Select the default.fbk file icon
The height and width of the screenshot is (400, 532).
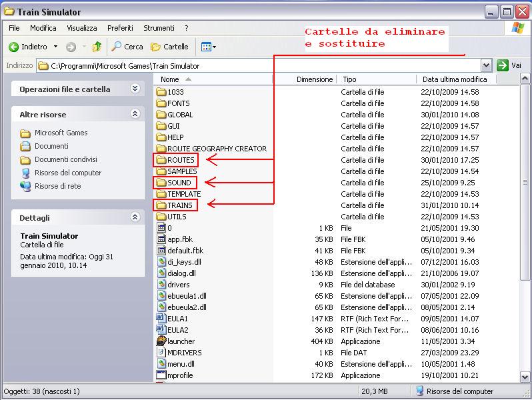pos(161,251)
